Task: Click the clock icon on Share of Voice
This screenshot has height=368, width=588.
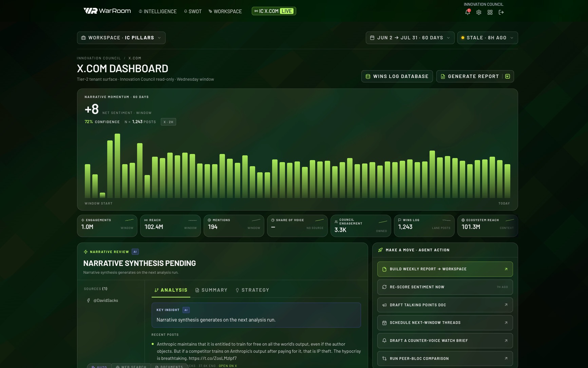Action: (273, 220)
